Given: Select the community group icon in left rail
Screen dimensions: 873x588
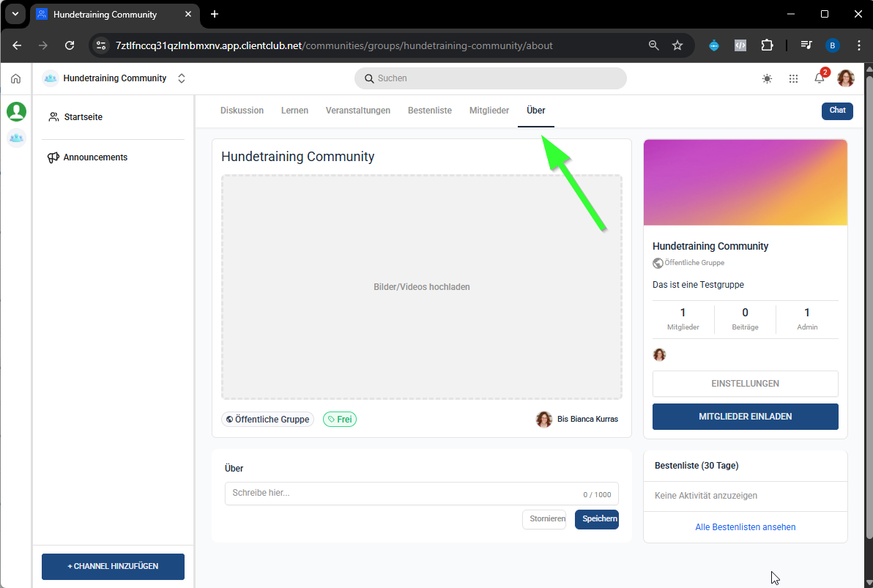Looking at the screenshot, I should 16,138.
